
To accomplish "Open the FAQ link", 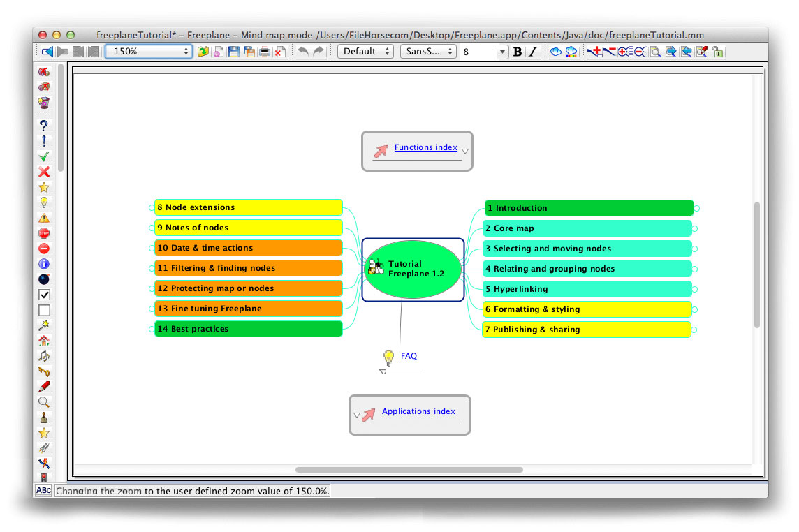I will 409,355.
